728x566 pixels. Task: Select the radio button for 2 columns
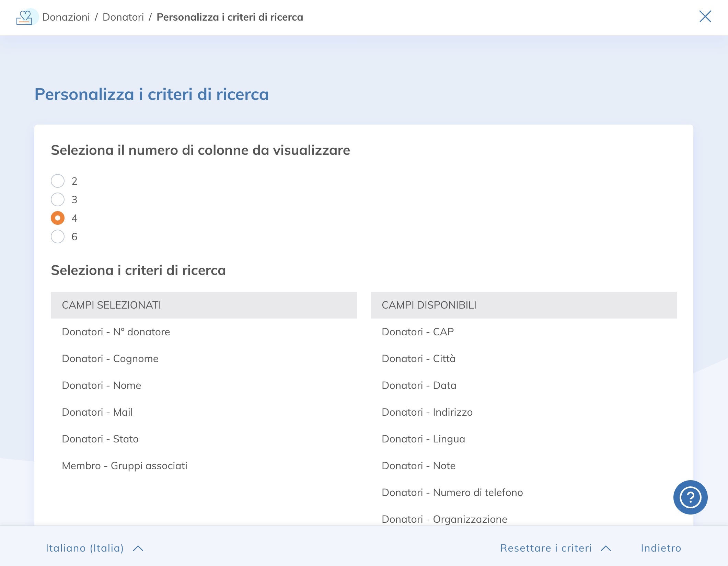coord(58,181)
